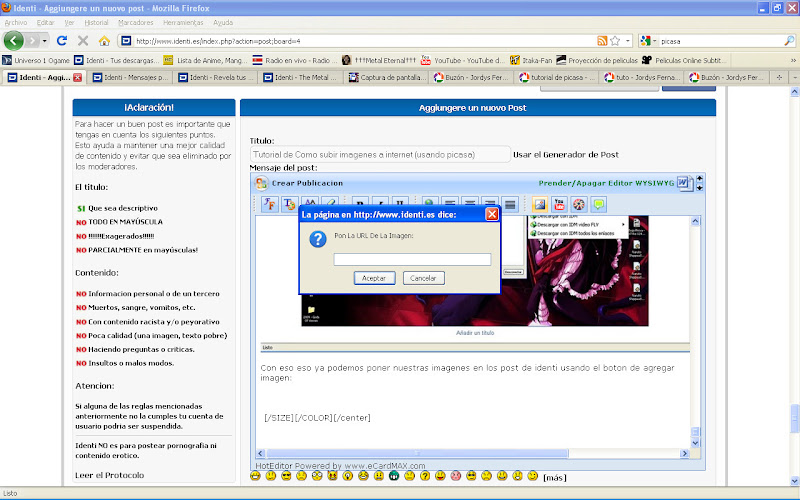Insert the question mark smiley
Screen dimensions: 800x500
pyautogui.click(x=425, y=476)
